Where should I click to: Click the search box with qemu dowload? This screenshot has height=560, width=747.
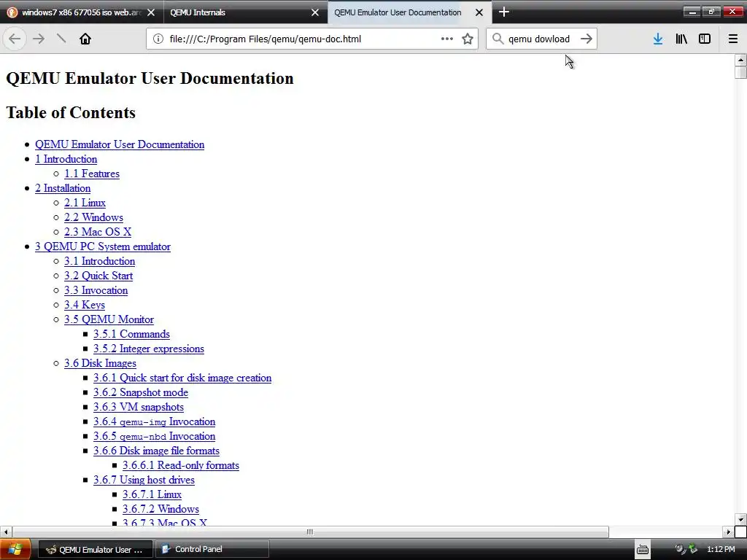(541, 39)
